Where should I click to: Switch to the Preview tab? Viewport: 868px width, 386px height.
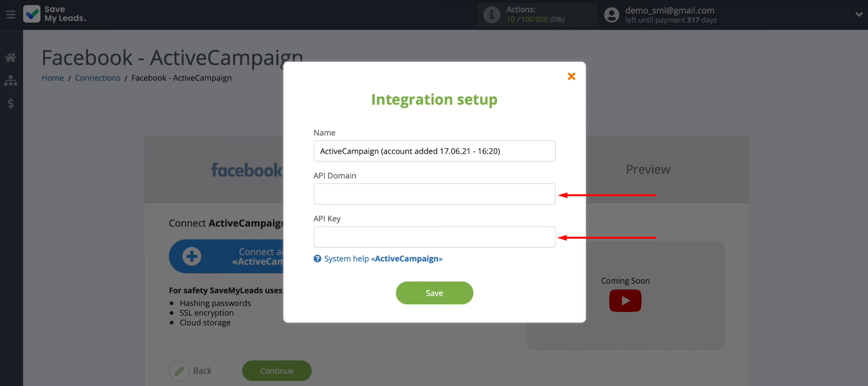(x=648, y=169)
